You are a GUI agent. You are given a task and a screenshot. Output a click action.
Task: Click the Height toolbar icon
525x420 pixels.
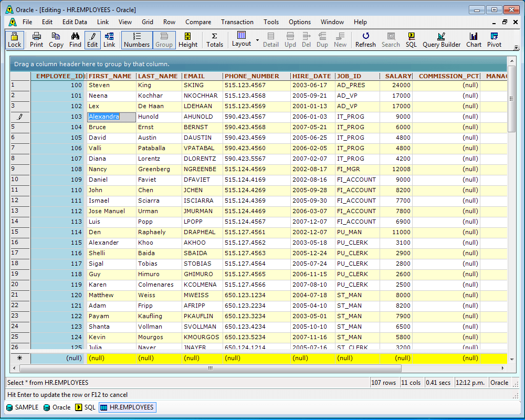point(188,40)
